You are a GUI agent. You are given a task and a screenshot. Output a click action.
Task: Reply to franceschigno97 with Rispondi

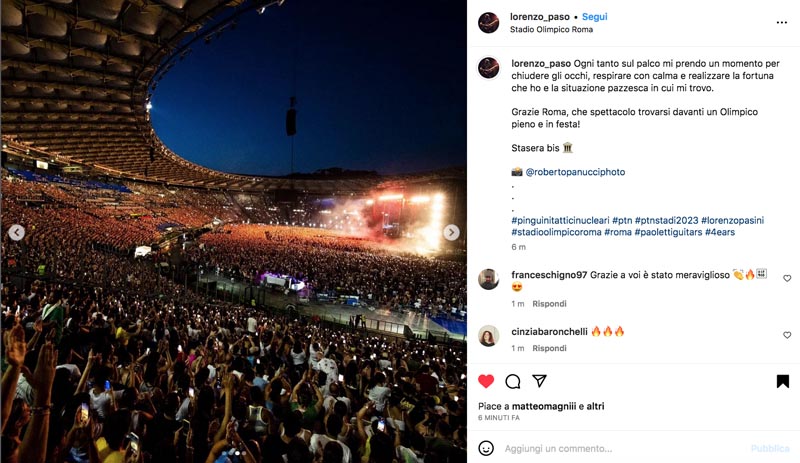pyautogui.click(x=549, y=304)
